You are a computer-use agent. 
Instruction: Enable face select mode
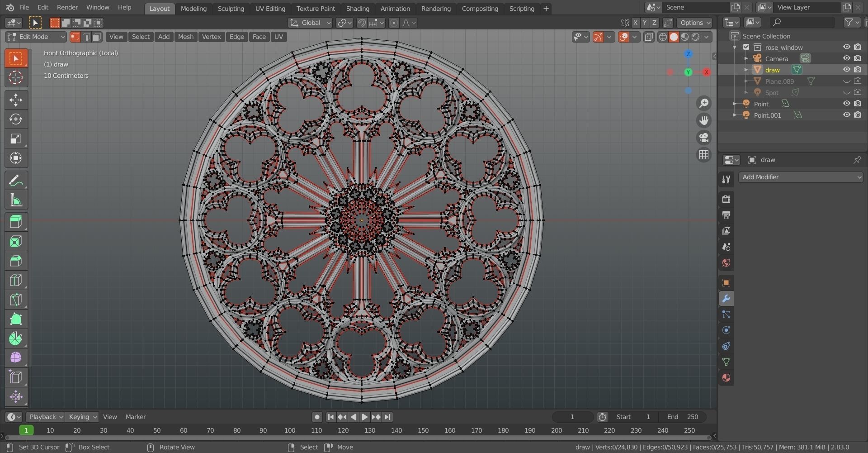97,37
